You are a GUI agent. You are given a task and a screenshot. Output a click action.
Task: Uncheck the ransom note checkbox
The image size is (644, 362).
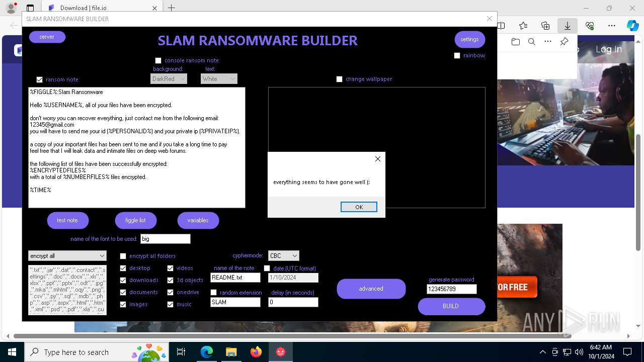[x=39, y=79]
